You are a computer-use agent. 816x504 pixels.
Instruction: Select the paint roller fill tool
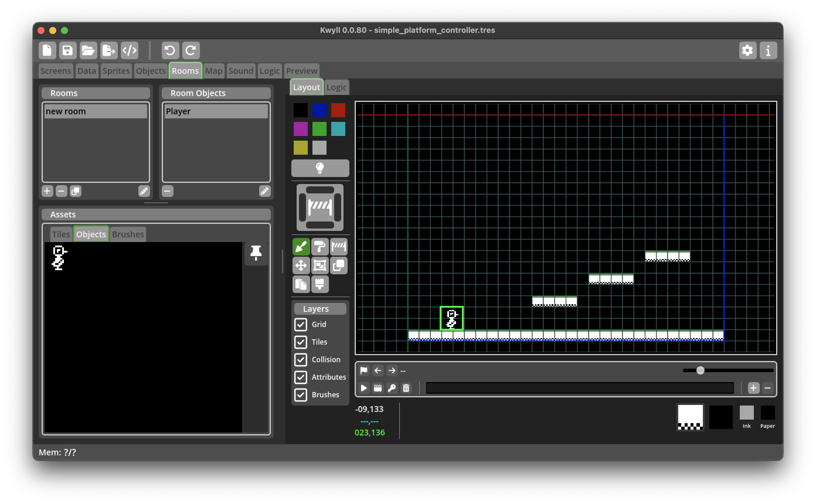point(320,247)
